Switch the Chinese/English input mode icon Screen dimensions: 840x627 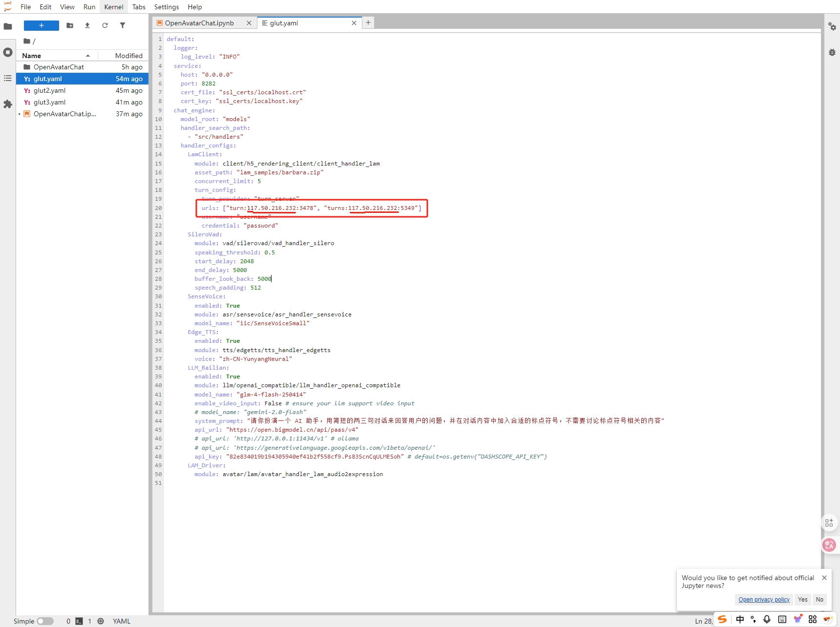[x=740, y=619]
